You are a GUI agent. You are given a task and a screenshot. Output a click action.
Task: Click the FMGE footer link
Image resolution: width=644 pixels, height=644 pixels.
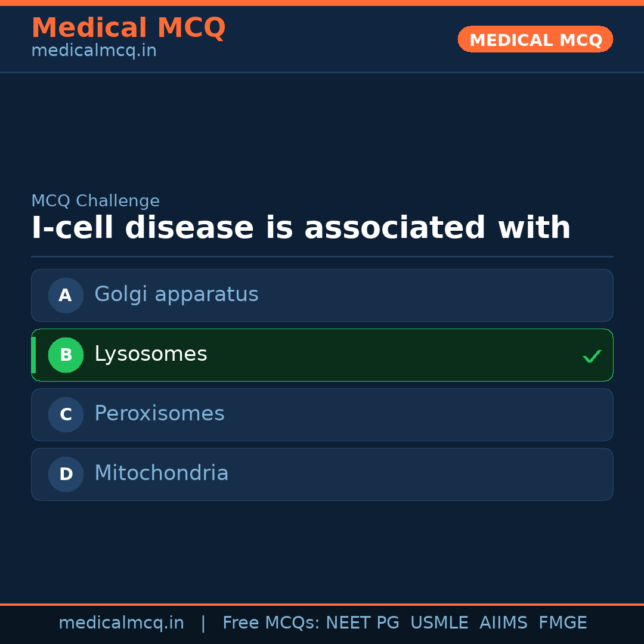(x=562, y=623)
